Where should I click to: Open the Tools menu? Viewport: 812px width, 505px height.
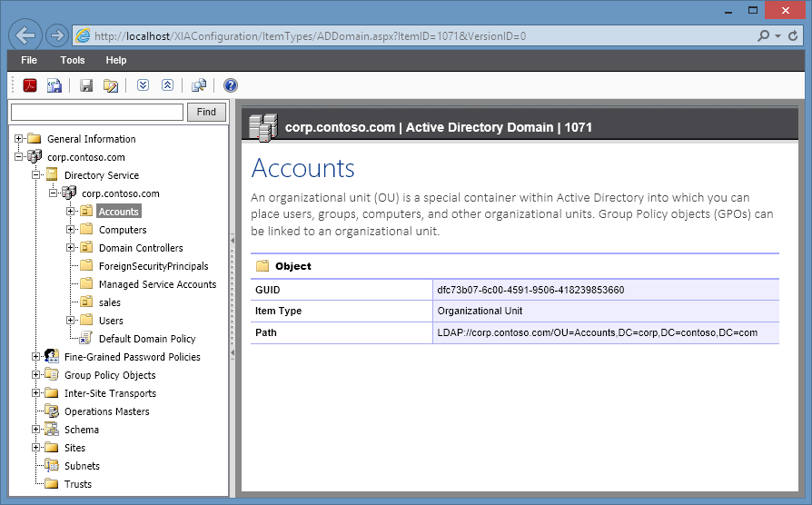click(x=73, y=60)
